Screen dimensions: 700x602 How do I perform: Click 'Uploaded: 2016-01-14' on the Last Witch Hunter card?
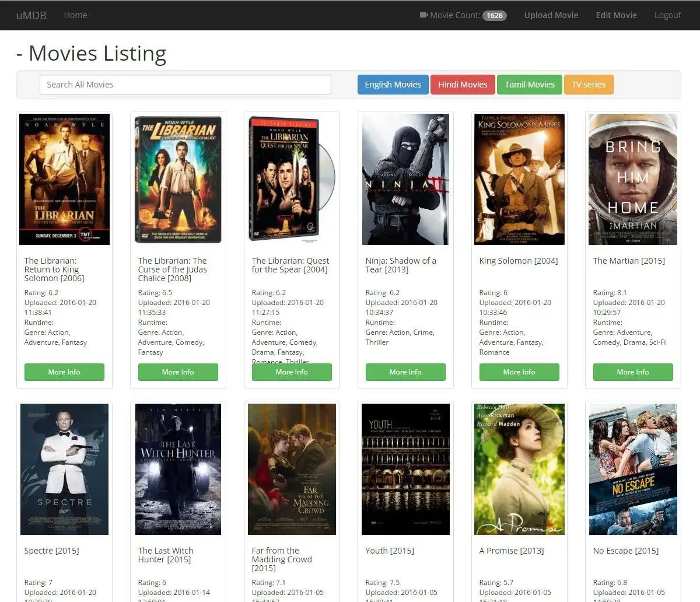pyautogui.click(x=174, y=593)
